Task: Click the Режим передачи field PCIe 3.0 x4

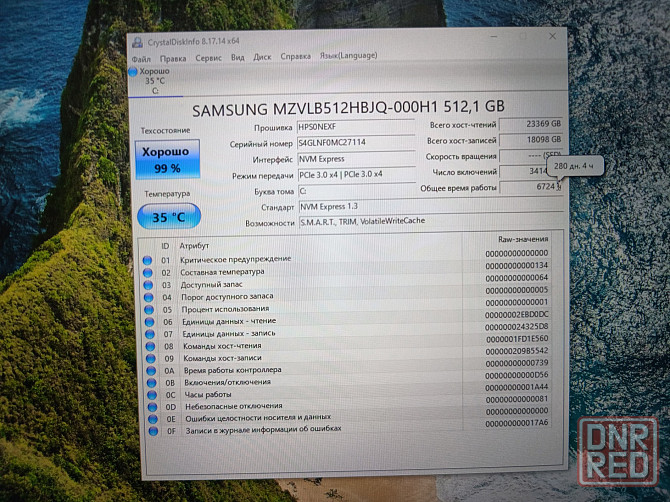Action: (x=357, y=175)
